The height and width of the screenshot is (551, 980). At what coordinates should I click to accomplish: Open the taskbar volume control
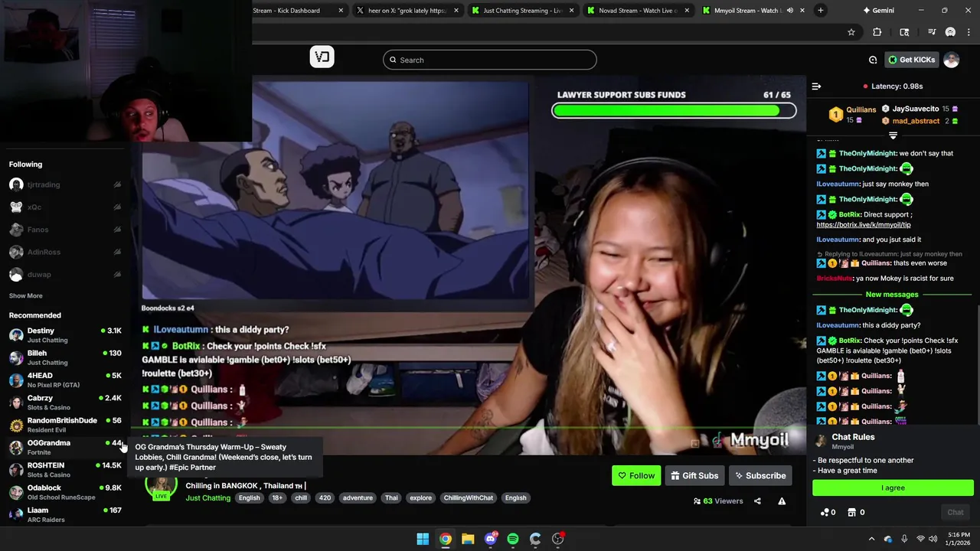(x=933, y=539)
